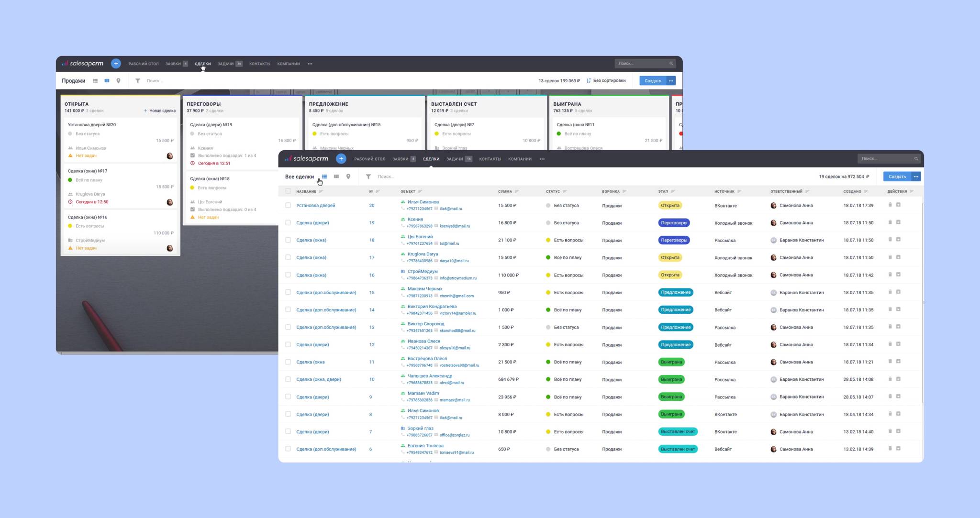The width and height of the screenshot is (980, 518).
Task: Click filter funnel icon in Все сделки toolbar
Action: tap(368, 176)
